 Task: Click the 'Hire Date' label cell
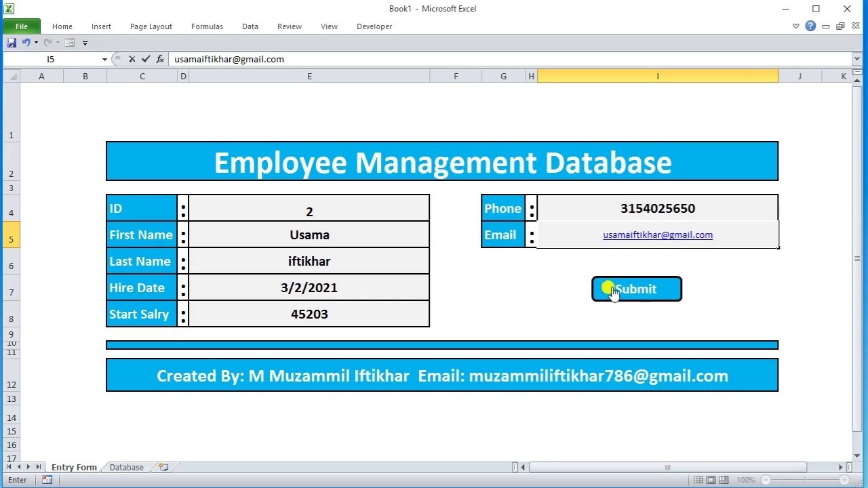[x=142, y=287]
